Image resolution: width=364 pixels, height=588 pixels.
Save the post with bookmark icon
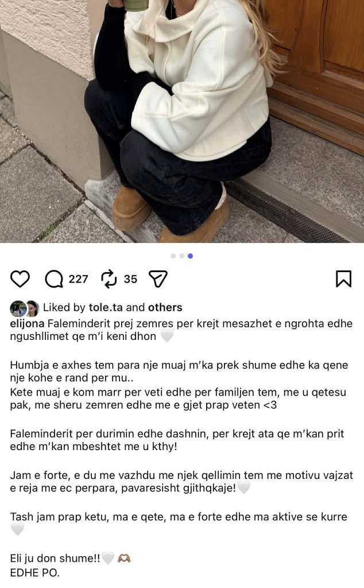coord(343,278)
